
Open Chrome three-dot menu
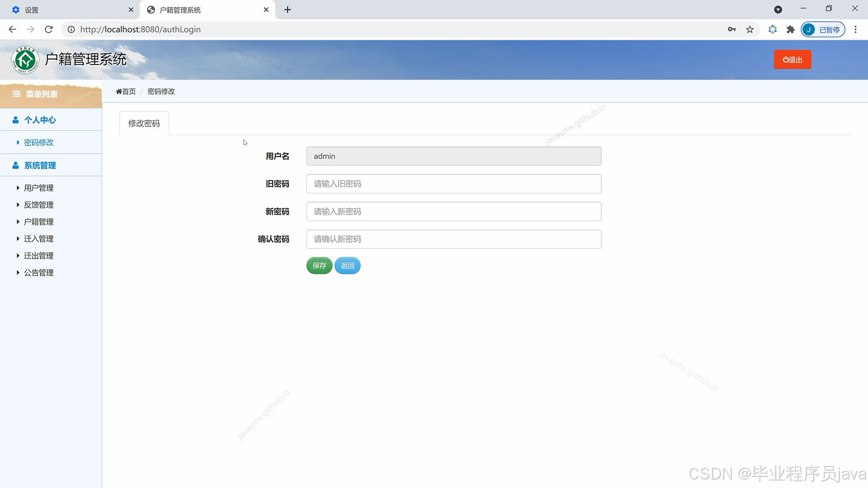(x=855, y=29)
